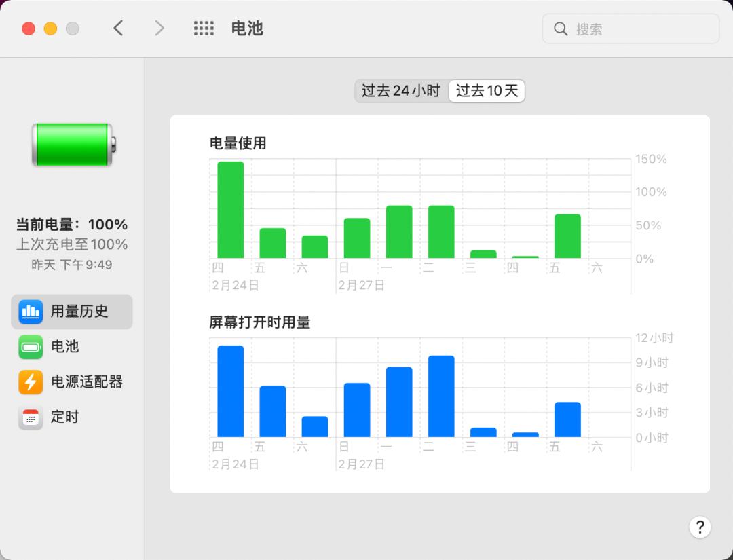Open the 定时 schedule settings icon

click(x=30, y=417)
